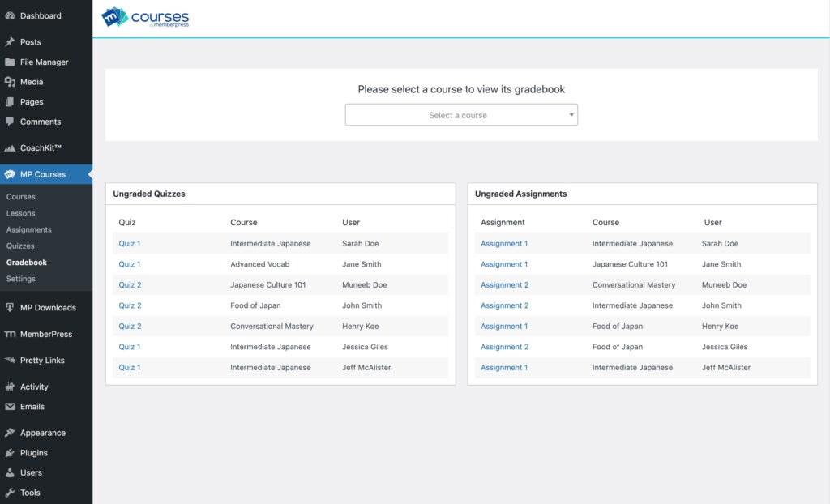Click the Plugins plug icon
The width and height of the screenshot is (830, 504).
tap(10, 453)
